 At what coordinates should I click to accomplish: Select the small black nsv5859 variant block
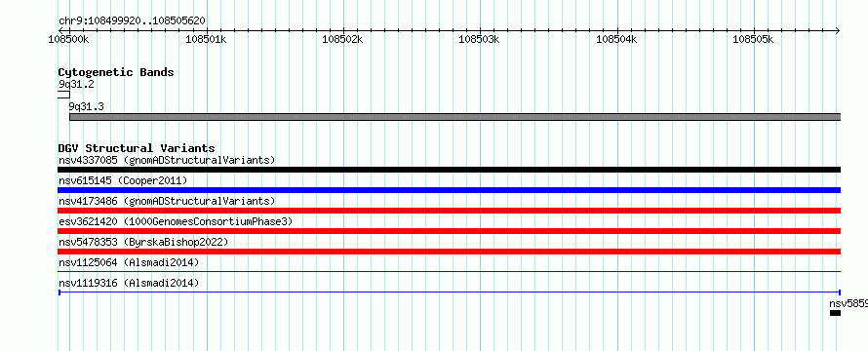click(x=836, y=313)
